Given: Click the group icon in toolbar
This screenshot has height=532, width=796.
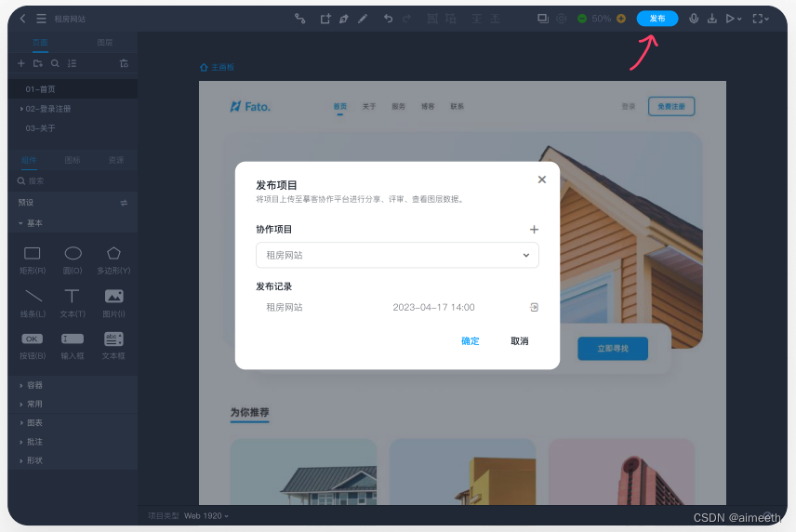Looking at the screenshot, I should pos(432,19).
